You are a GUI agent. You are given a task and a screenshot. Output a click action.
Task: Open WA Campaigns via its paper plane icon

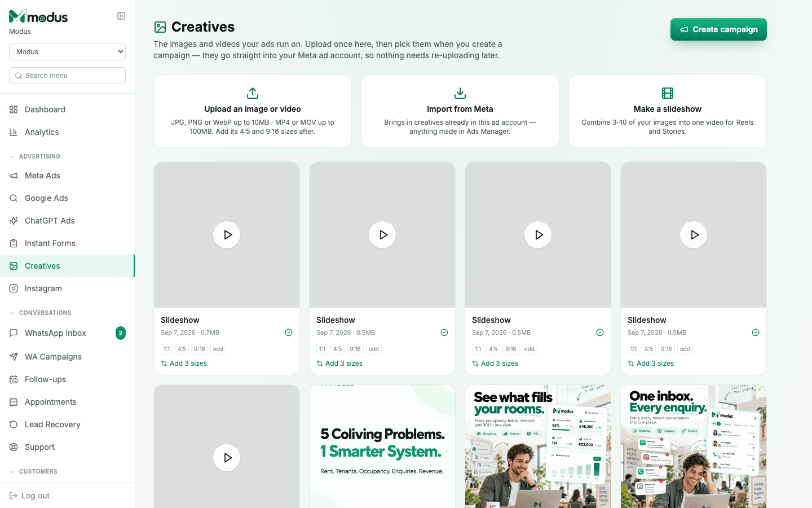click(14, 357)
